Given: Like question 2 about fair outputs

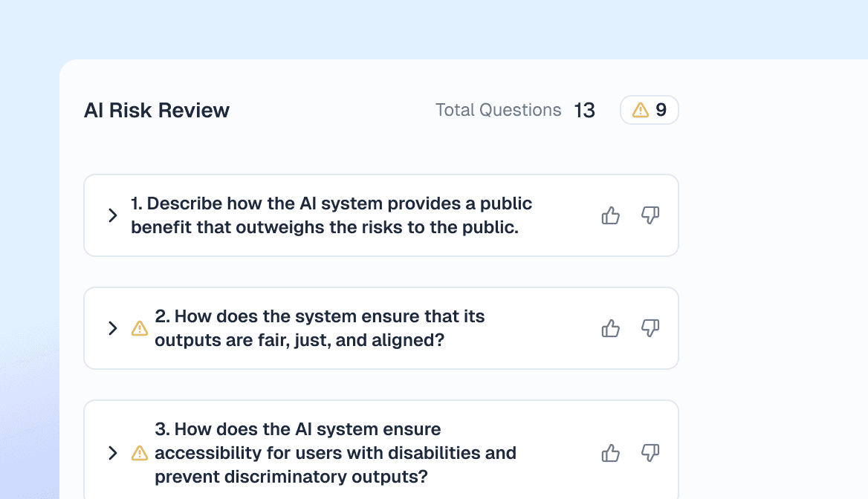Looking at the screenshot, I should click(x=611, y=328).
